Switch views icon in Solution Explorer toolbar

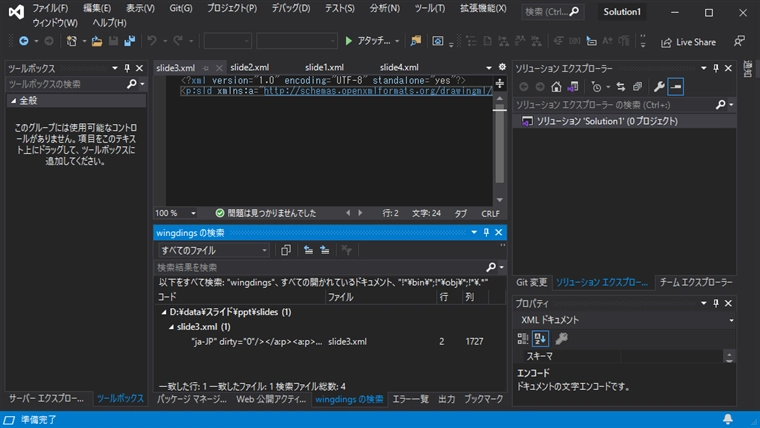tap(573, 87)
